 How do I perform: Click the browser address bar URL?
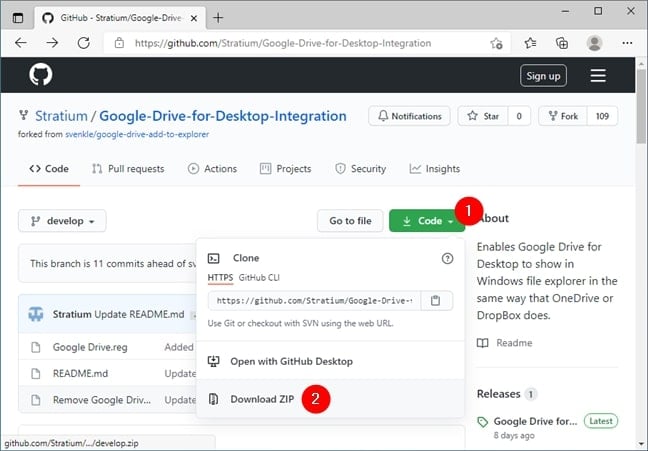[283, 43]
